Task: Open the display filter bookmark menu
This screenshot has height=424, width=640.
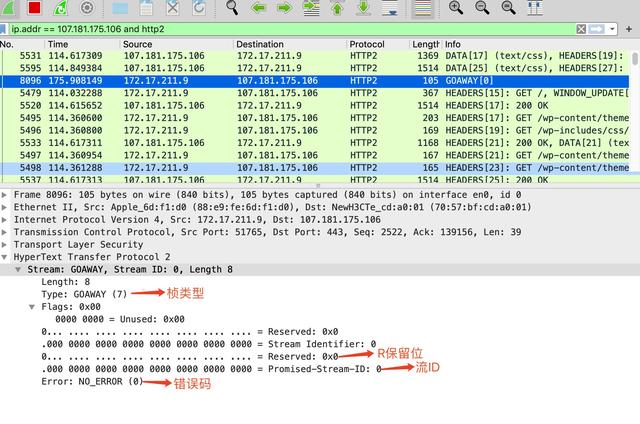Action: [3, 29]
